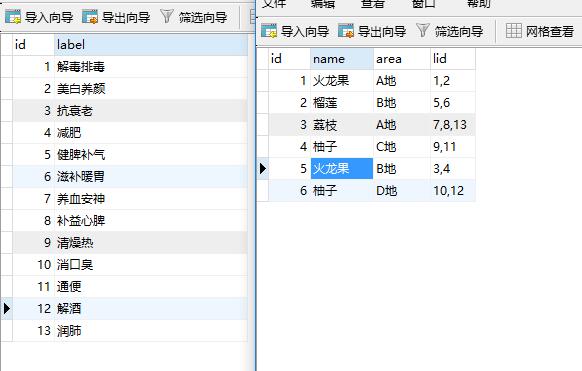Select the 润肺 label cell
Image resolution: width=582 pixels, height=371 pixels.
[151, 331]
